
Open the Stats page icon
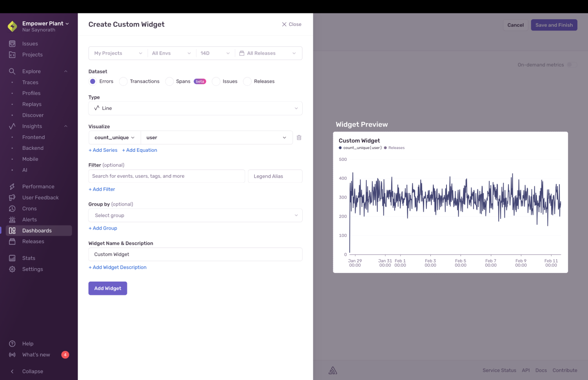pyautogui.click(x=12, y=258)
